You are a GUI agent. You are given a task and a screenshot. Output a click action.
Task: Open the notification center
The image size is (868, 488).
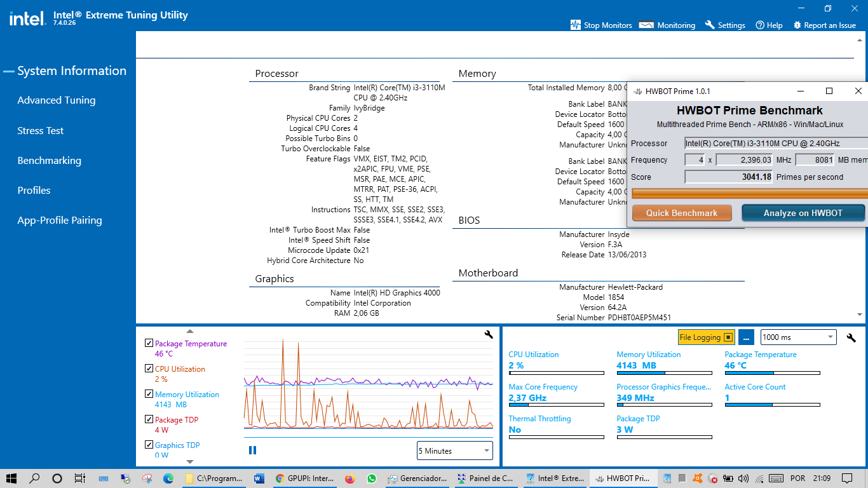(x=847, y=478)
